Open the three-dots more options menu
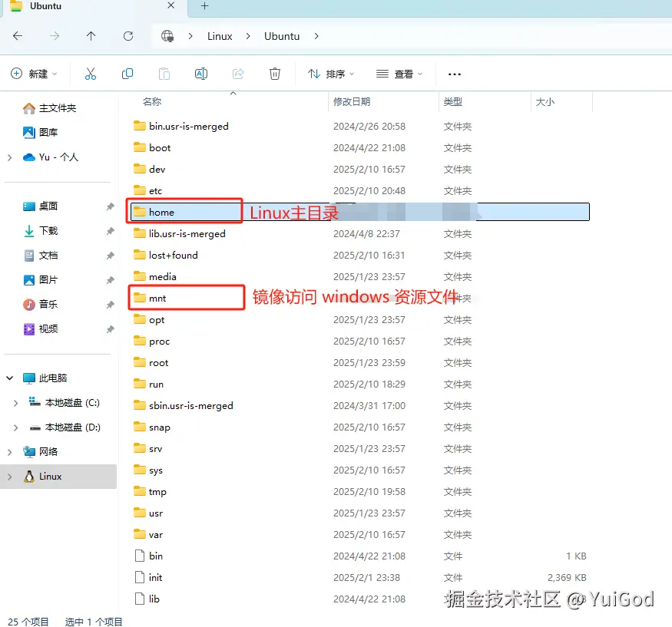Viewport: 672px width, 627px height. pos(455,74)
